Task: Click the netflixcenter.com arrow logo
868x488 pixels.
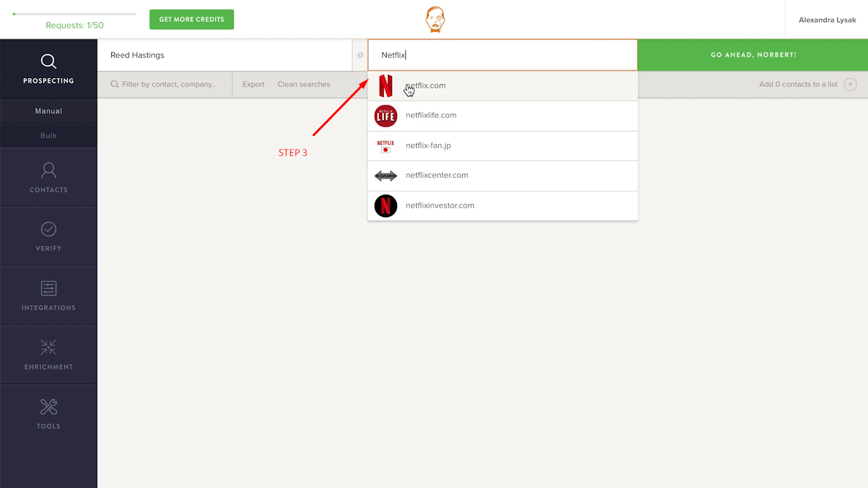Action: click(x=386, y=176)
